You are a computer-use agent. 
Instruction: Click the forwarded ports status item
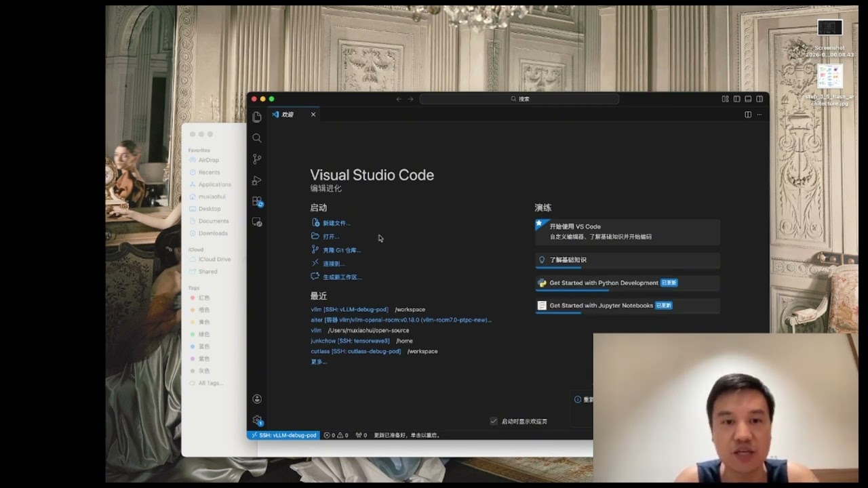361,435
